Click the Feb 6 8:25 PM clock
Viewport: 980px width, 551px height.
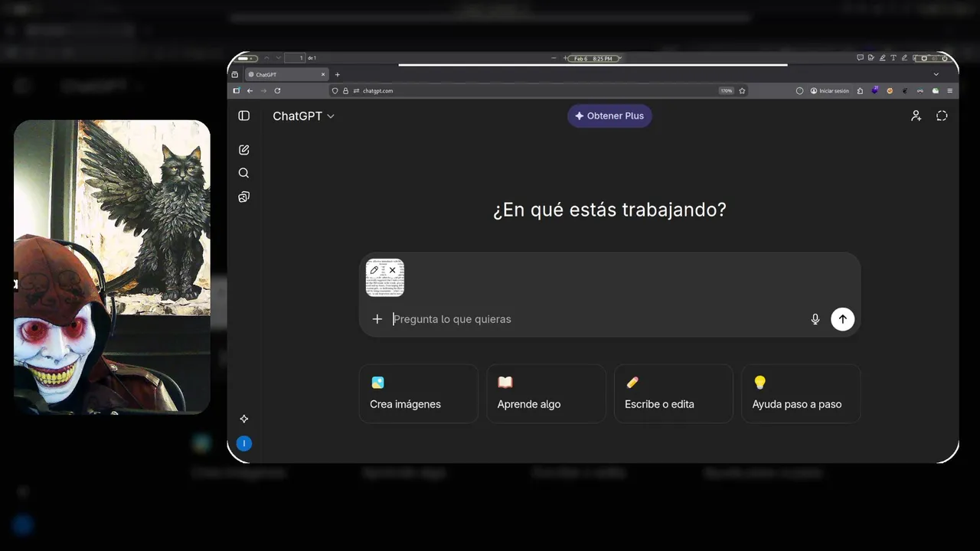[593, 58]
